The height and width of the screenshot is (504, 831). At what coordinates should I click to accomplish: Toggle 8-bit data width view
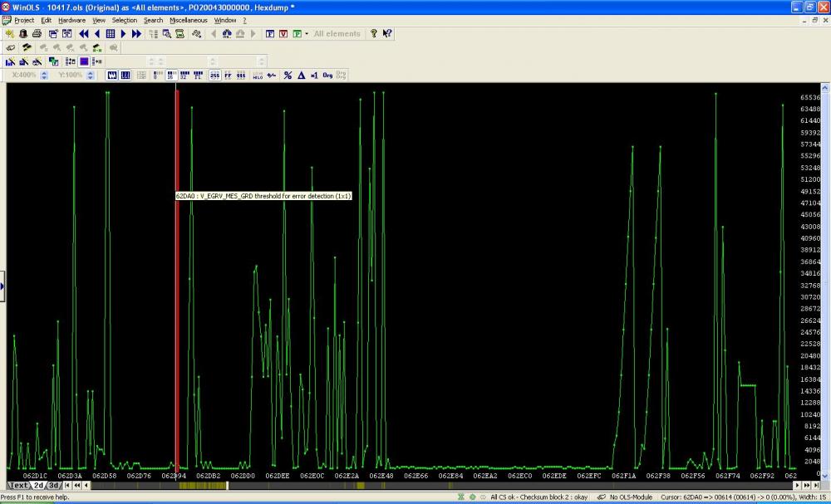pyautogui.click(x=156, y=75)
